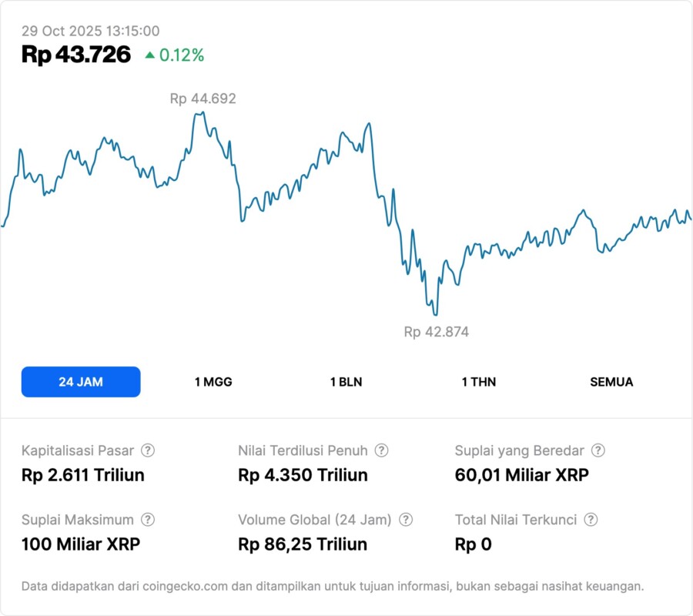Screen dimensions: 693x616
Task: Show the 1 THN price chart
Action: click(x=479, y=382)
